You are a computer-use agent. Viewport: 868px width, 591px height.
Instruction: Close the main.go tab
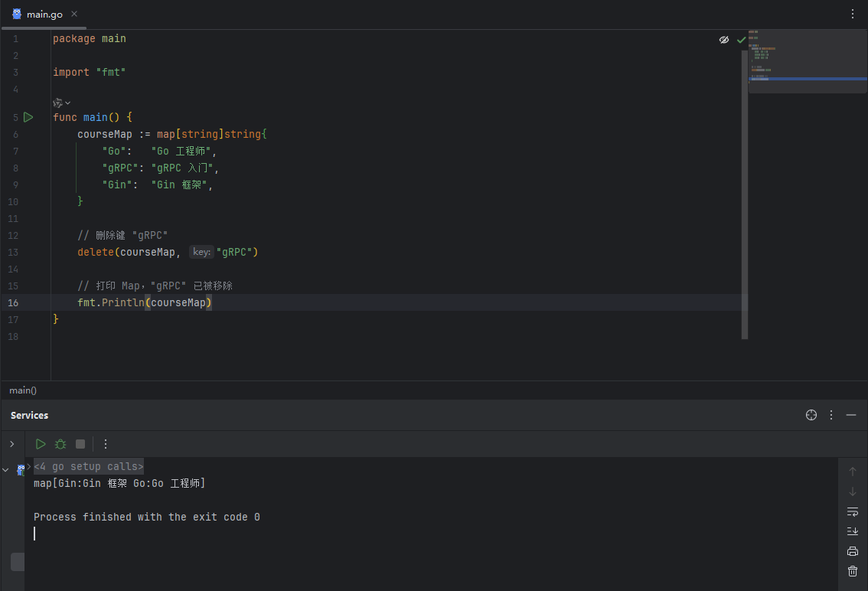[x=74, y=15]
